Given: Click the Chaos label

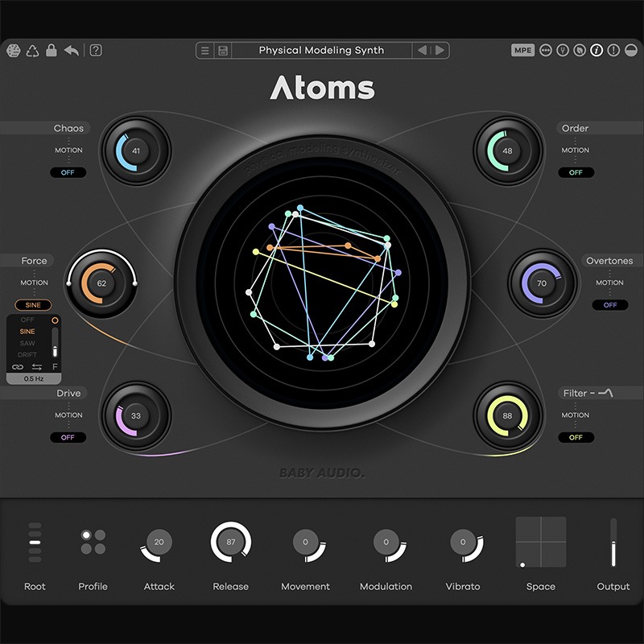Looking at the screenshot, I should (68, 128).
